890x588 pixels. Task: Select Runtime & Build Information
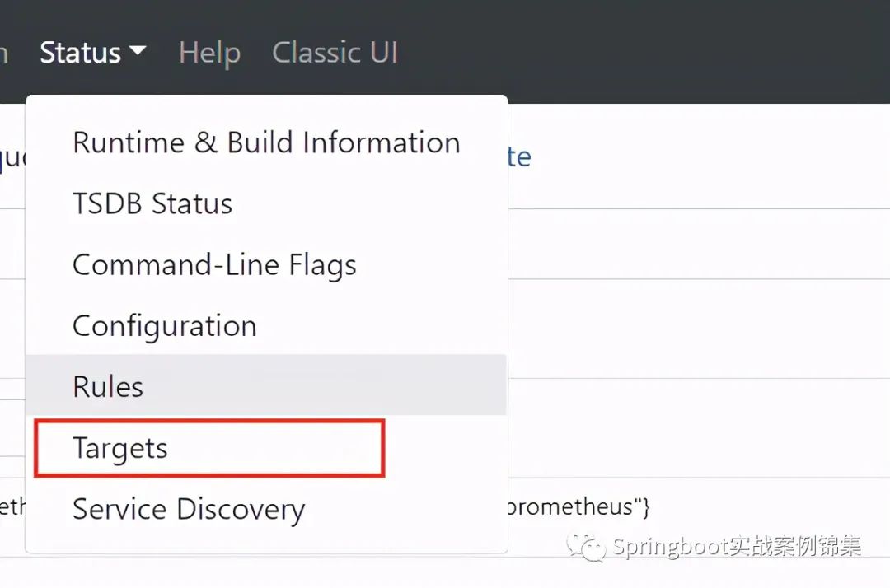tap(266, 142)
